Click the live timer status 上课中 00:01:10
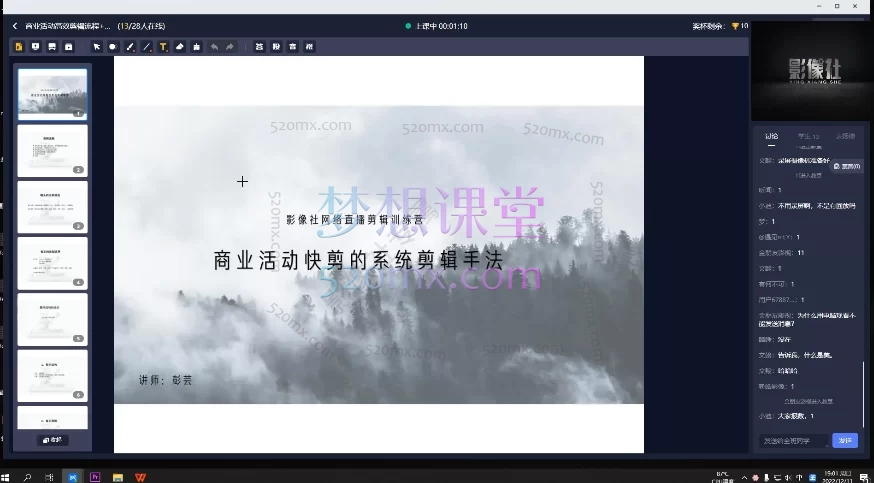The image size is (874, 483). [436, 26]
